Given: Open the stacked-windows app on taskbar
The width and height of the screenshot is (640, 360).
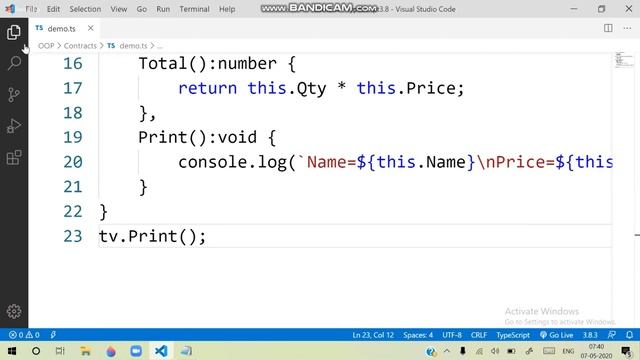Looking at the screenshot, I should [x=186, y=351].
